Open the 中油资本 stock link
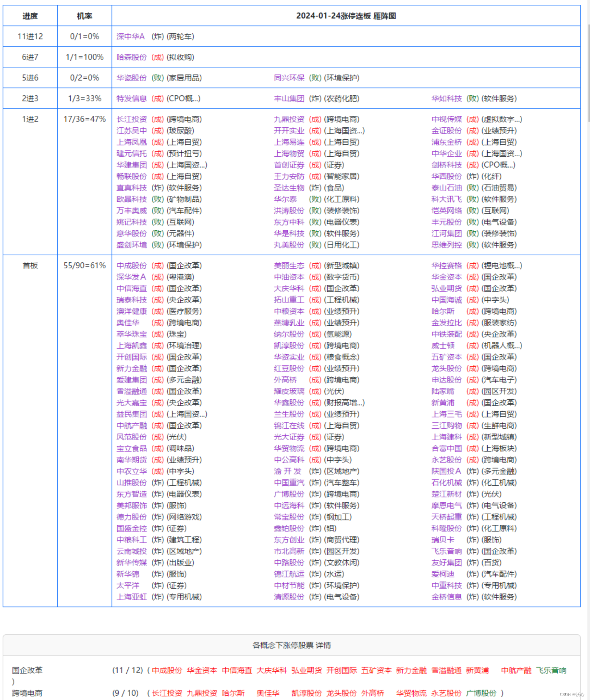This screenshot has height=700, width=590. pos(289,277)
